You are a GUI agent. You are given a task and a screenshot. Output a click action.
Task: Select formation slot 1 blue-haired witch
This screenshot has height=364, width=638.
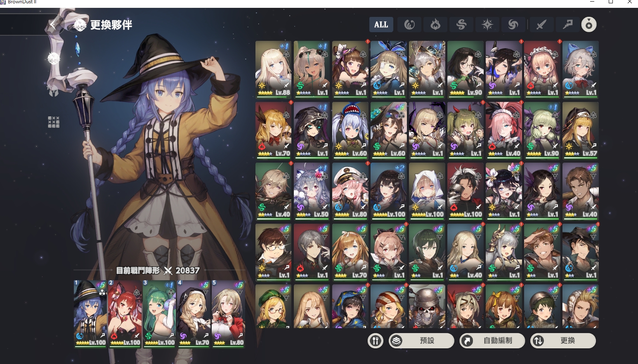click(x=90, y=314)
